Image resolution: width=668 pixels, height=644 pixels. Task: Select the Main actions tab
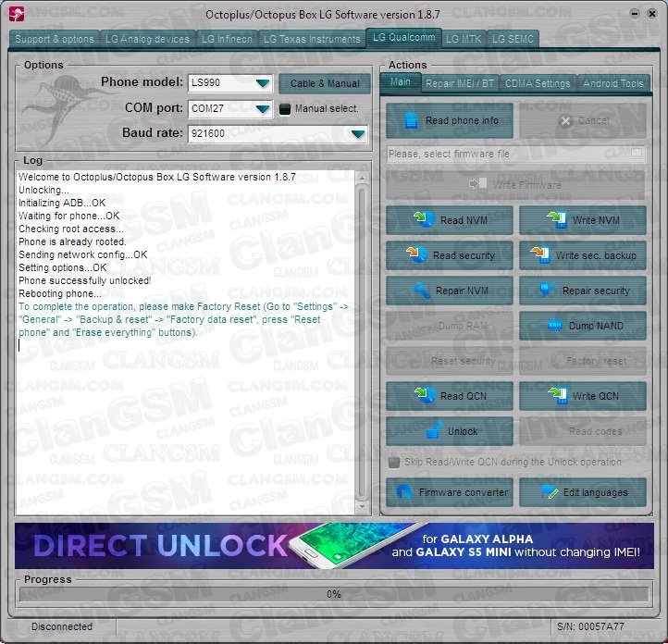(400, 82)
